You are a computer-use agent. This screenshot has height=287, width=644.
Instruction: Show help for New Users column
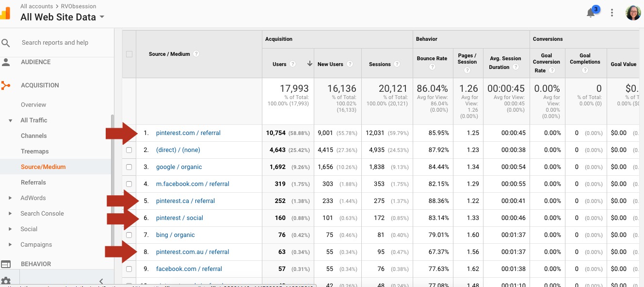[x=350, y=64]
